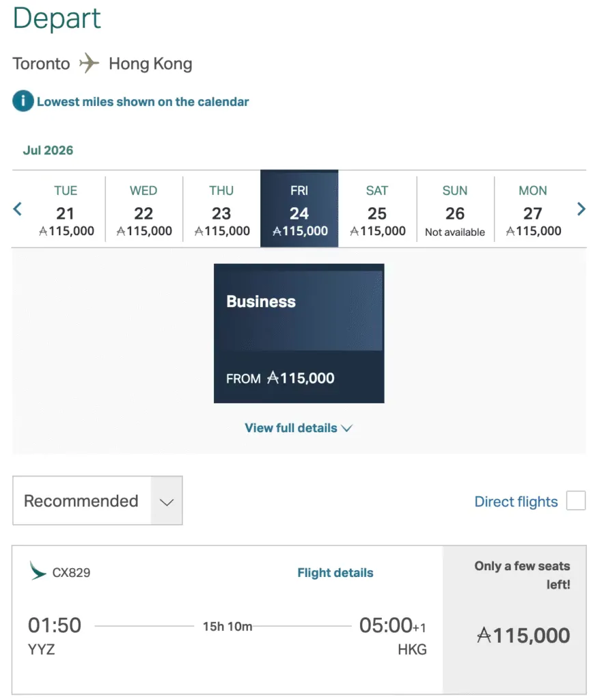Open Flight details for CX829
Screen dimensions: 591x700
click(x=335, y=573)
